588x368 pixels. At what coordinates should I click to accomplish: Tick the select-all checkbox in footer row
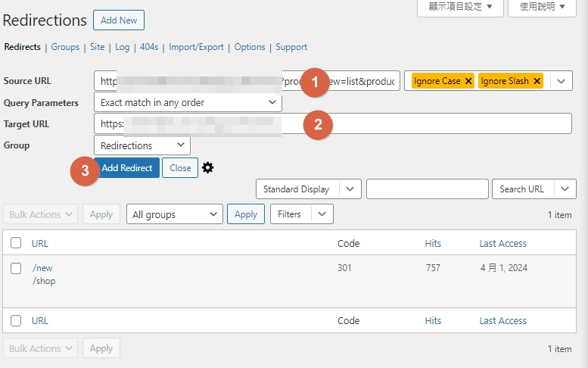pyautogui.click(x=16, y=321)
